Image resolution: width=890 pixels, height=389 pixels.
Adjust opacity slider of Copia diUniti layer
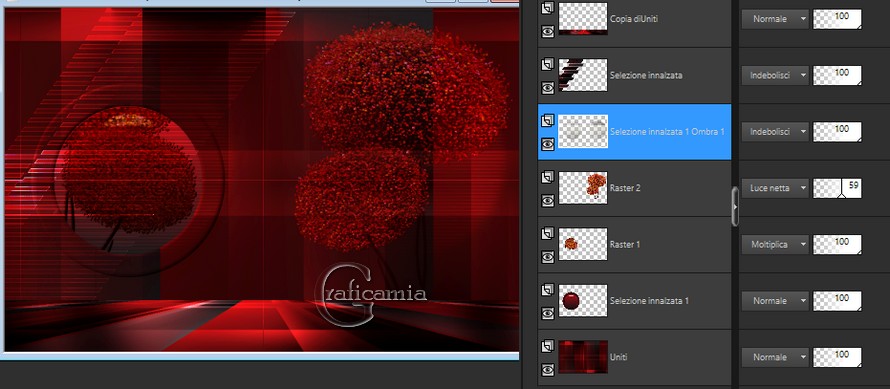click(x=837, y=19)
